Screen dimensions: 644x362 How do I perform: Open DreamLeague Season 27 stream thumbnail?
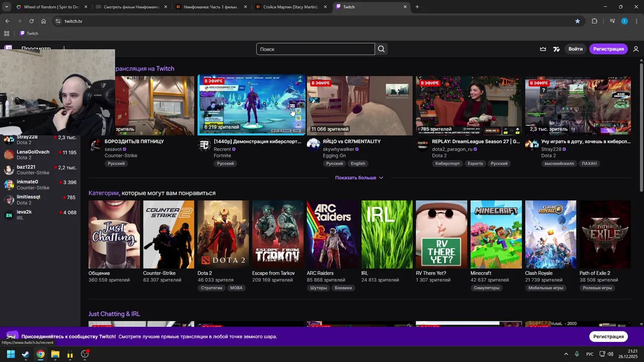coord(469,106)
